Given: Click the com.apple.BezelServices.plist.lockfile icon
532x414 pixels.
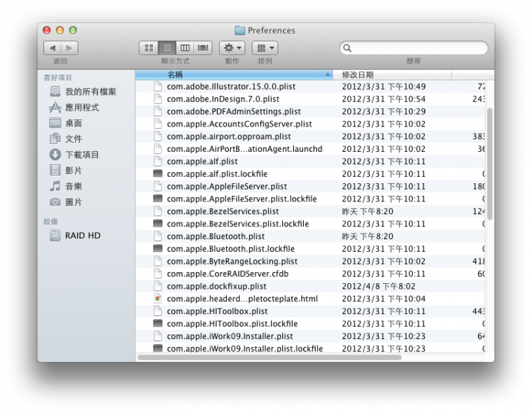Looking at the screenshot, I should 157,224.
